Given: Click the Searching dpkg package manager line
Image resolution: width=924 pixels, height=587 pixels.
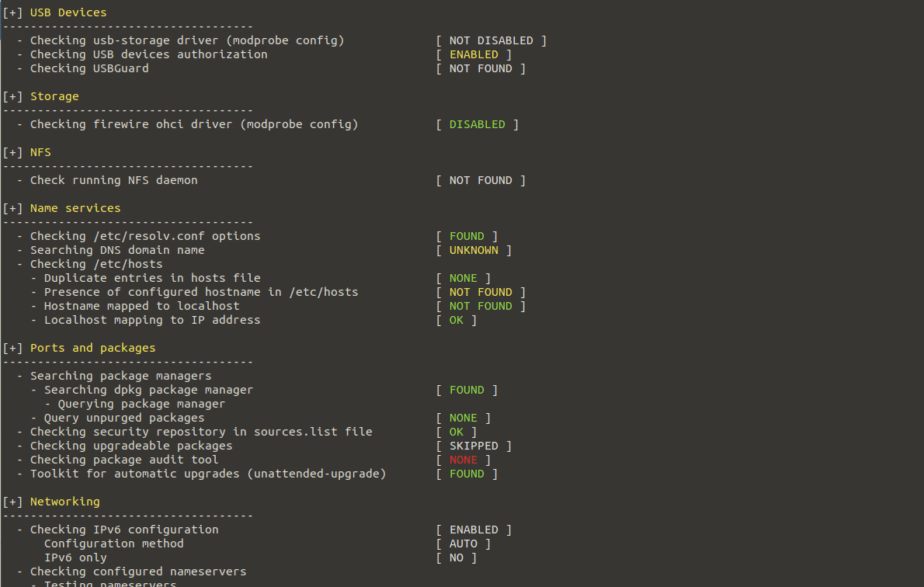Looking at the screenshot, I should coord(148,390).
